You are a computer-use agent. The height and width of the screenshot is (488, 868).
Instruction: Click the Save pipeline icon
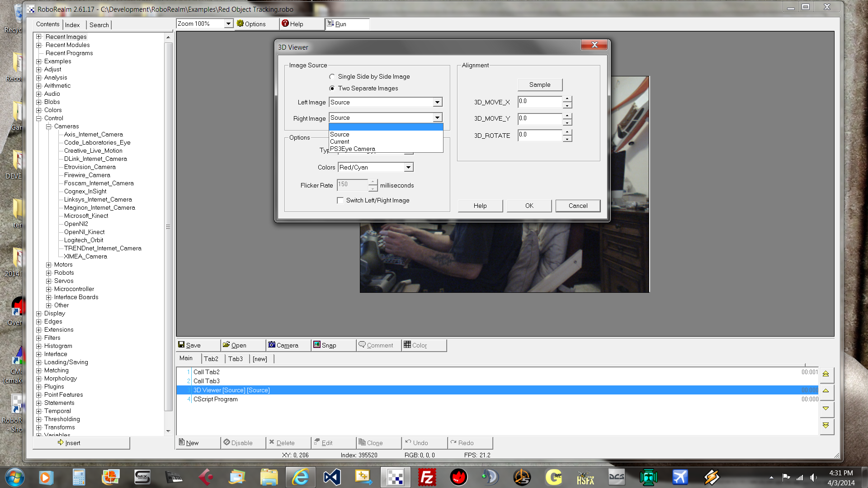click(x=181, y=345)
